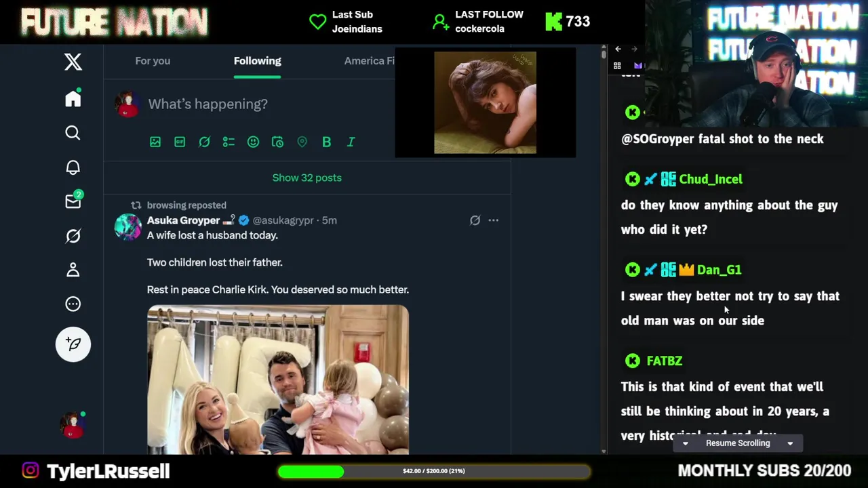Select the Following tab
Image resolution: width=868 pixels, height=488 pixels.
257,61
